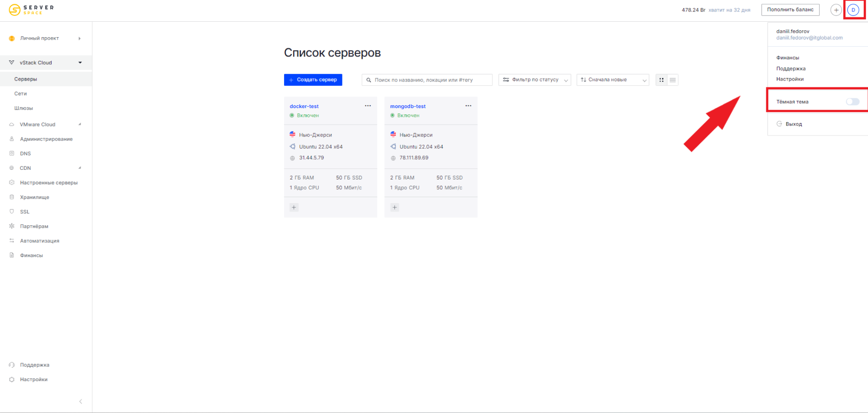Open mongodb-test three-dot menu
This screenshot has height=413, width=868.
click(x=468, y=106)
